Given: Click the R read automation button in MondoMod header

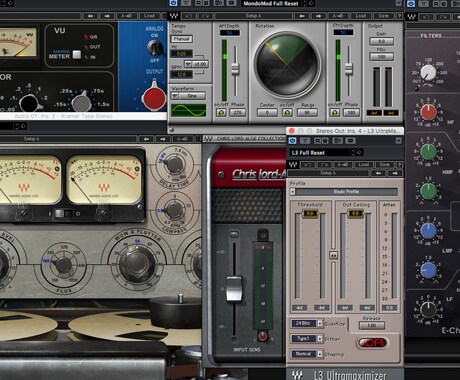Looking at the screenshot, I should point(199,3).
